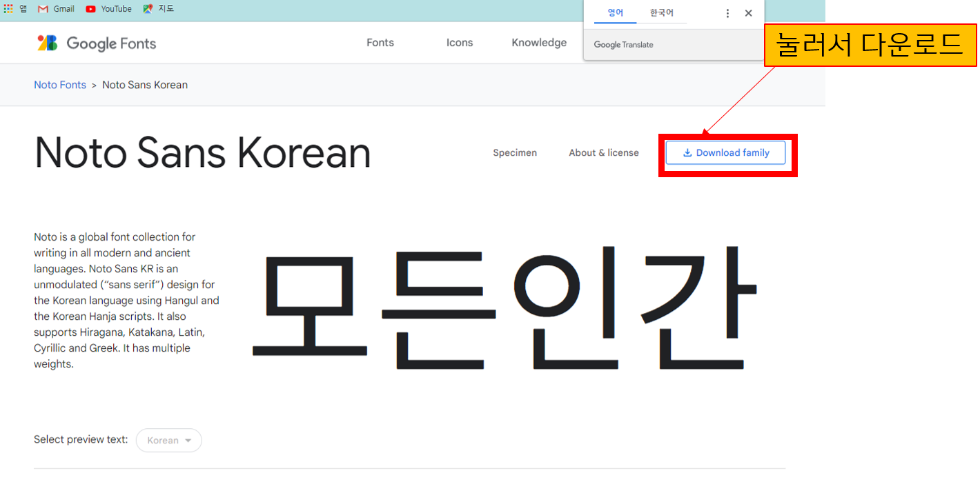980x484 pixels.
Task: Click the Download family button
Action: coord(725,153)
